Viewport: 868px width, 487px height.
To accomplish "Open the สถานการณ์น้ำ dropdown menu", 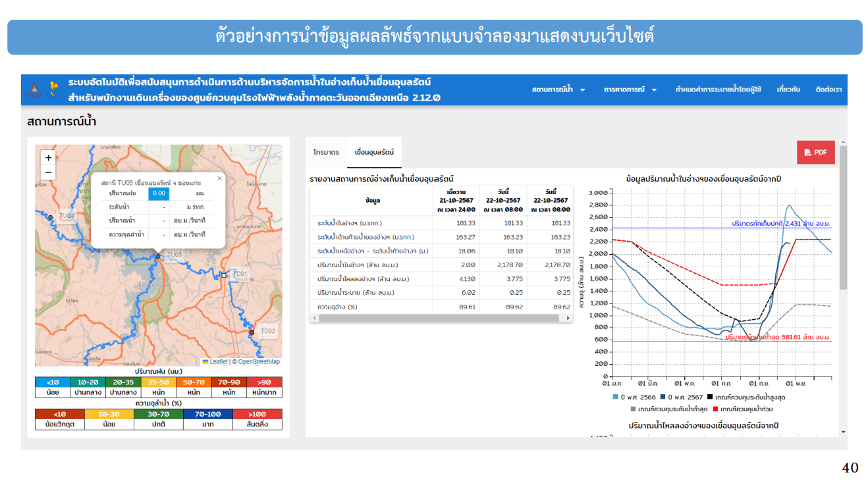I will pos(559,90).
